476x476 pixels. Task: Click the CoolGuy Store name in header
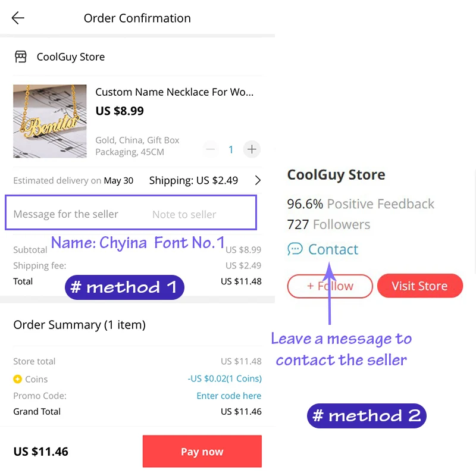pyautogui.click(x=71, y=57)
